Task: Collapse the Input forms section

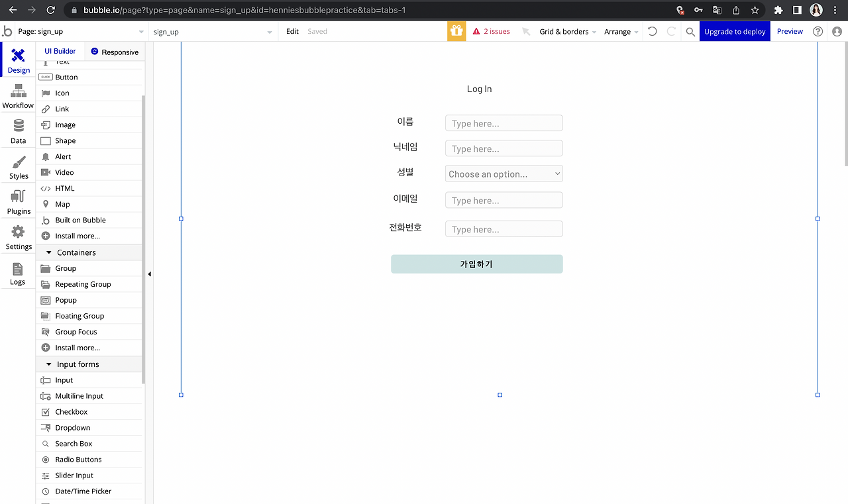Action: pyautogui.click(x=48, y=364)
